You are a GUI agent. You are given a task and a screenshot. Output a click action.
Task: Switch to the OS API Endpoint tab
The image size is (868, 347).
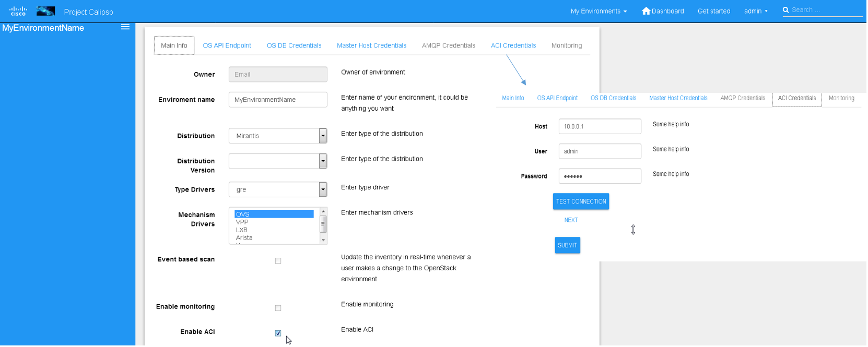click(x=227, y=46)
